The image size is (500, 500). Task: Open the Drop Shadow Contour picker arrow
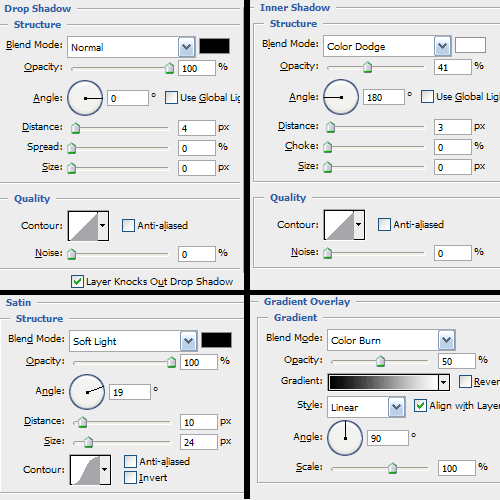coord(103,226)
